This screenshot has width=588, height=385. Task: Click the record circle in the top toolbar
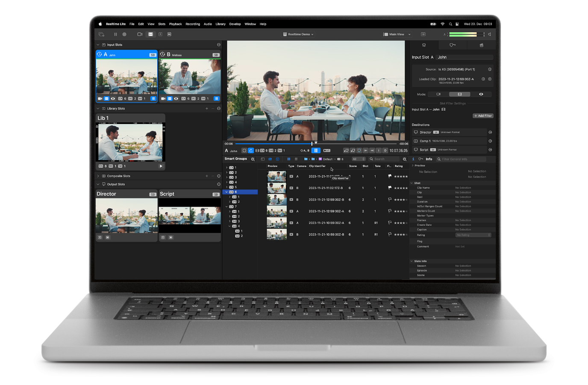(124, 34)
